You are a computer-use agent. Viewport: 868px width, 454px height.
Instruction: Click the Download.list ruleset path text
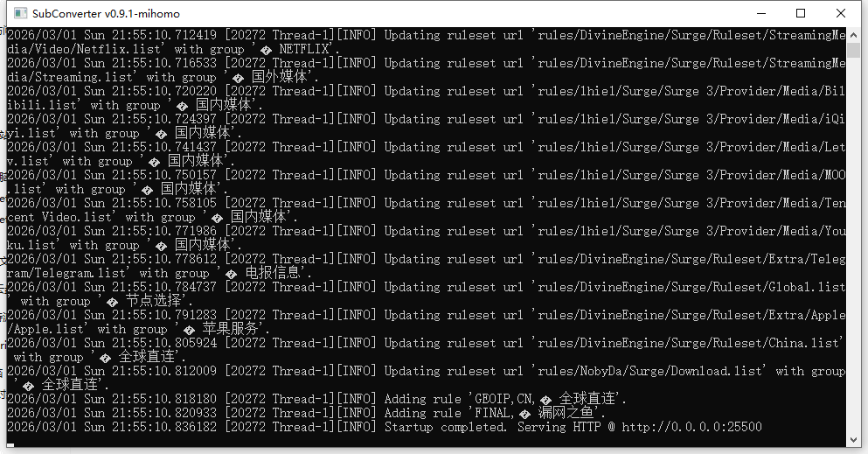pyautogui.click(x=649, y=371)
